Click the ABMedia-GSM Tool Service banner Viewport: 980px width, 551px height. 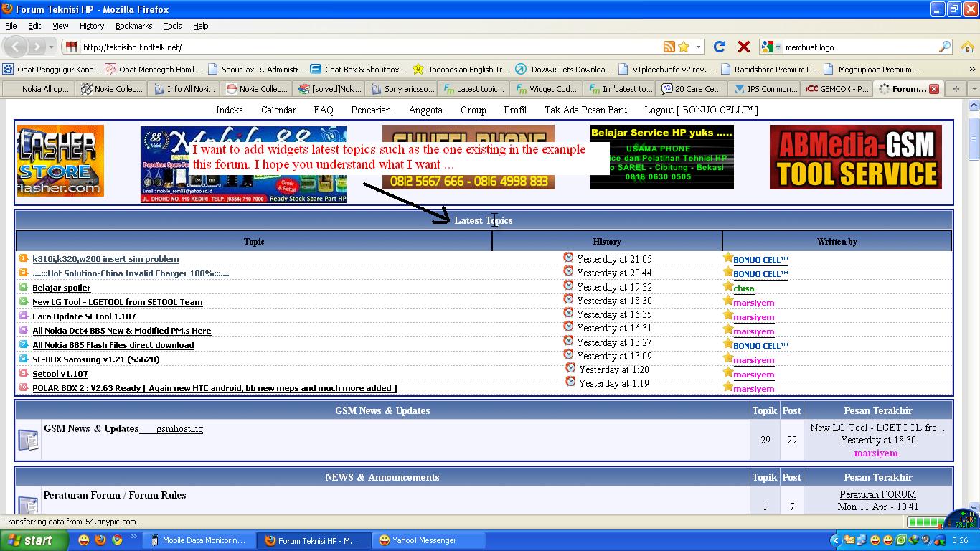coord(856,157)
